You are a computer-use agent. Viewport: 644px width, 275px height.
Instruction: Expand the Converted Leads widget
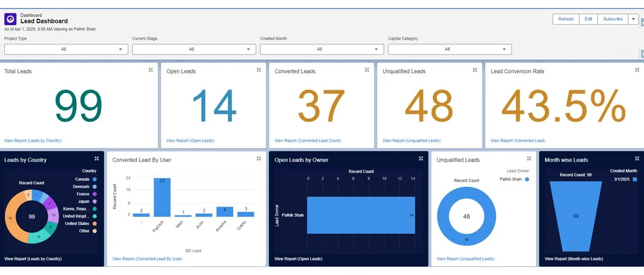(x=367, y=70)
